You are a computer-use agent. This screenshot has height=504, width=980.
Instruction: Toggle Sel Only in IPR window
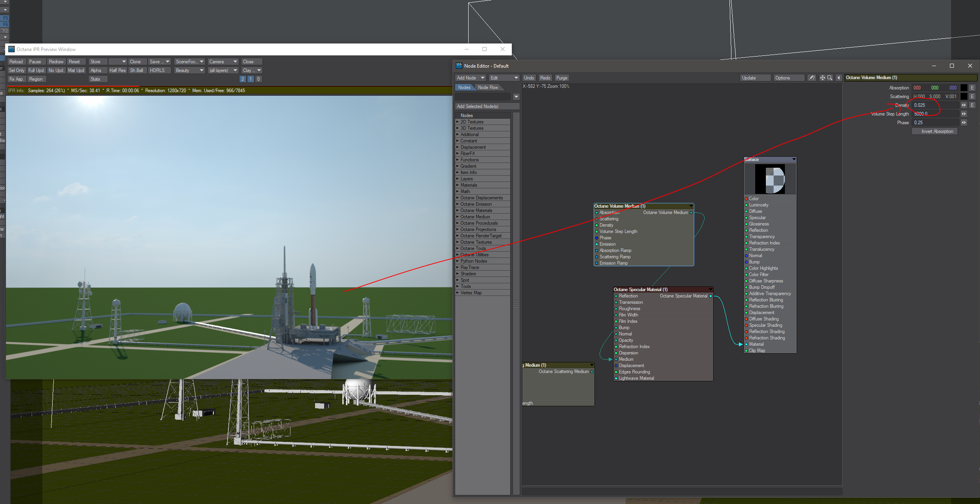point(17,70)
